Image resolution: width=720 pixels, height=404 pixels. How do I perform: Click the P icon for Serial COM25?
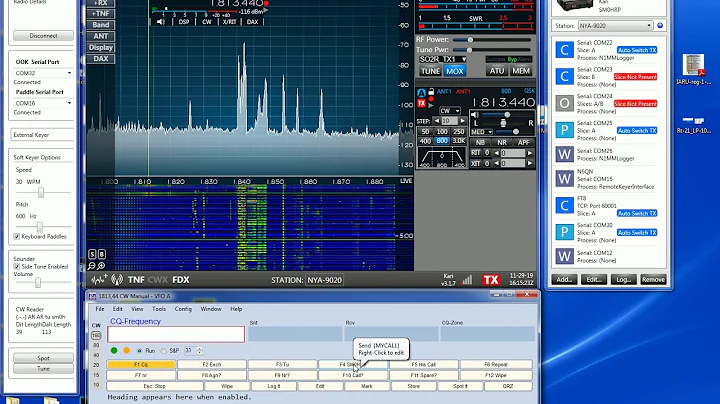click(564, 130)
